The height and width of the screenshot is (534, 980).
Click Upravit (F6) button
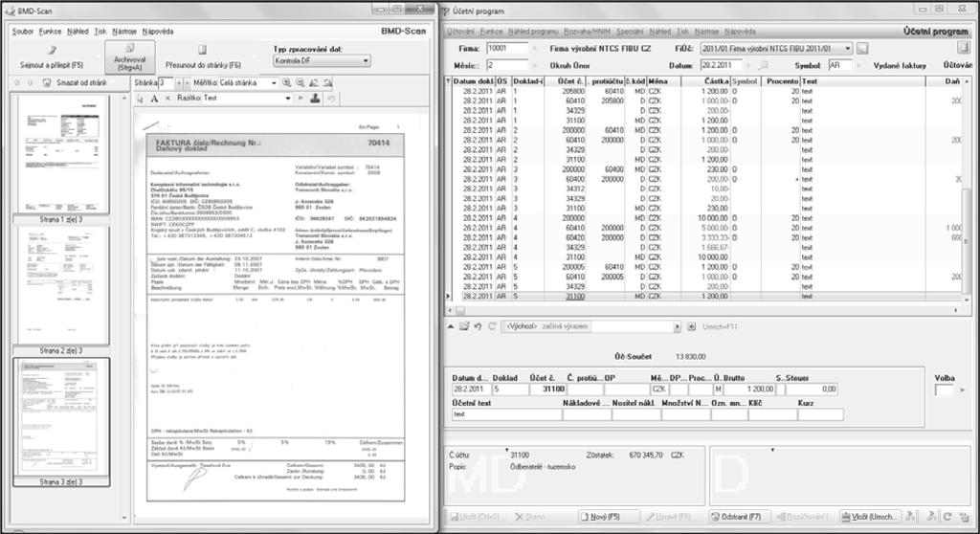tap(670, 517)
